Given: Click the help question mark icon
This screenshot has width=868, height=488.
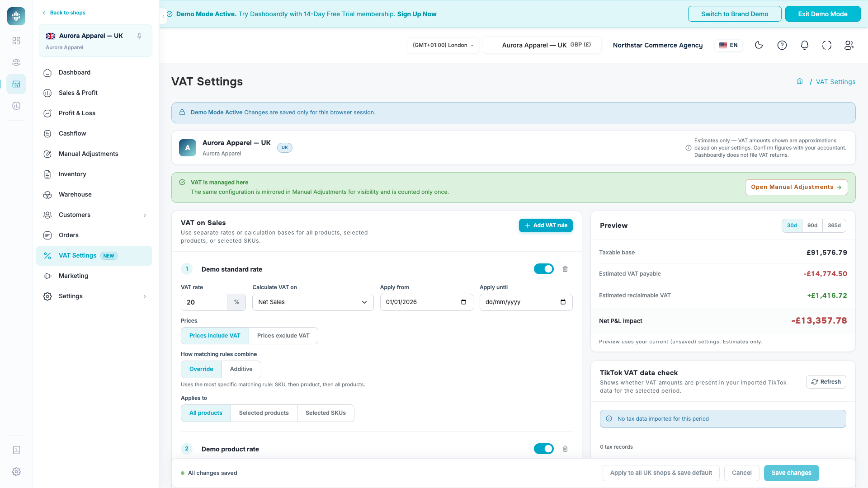Looking at the screenshot, I should (x=782, y=45).
